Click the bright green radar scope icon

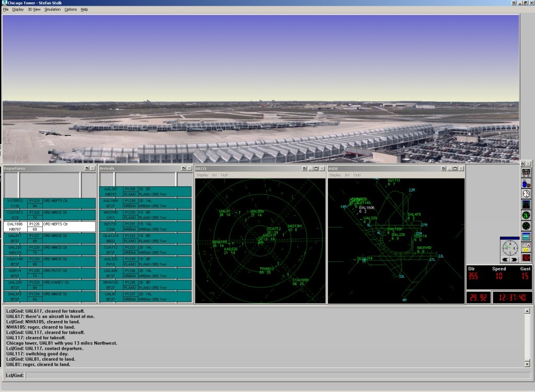click(x=526, y=215)
